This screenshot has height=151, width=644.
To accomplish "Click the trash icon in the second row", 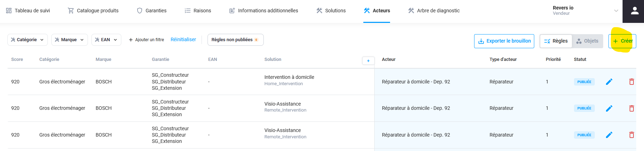I will coord(631,108).
